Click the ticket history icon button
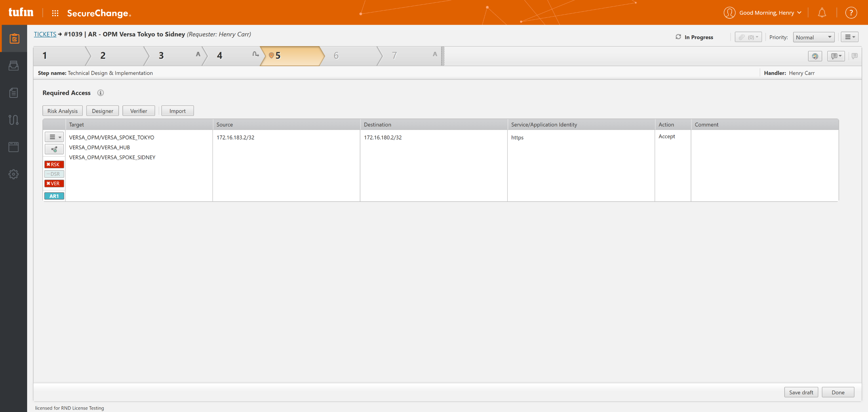The height and width of the screenshot is (412, 868). point(815,56)
